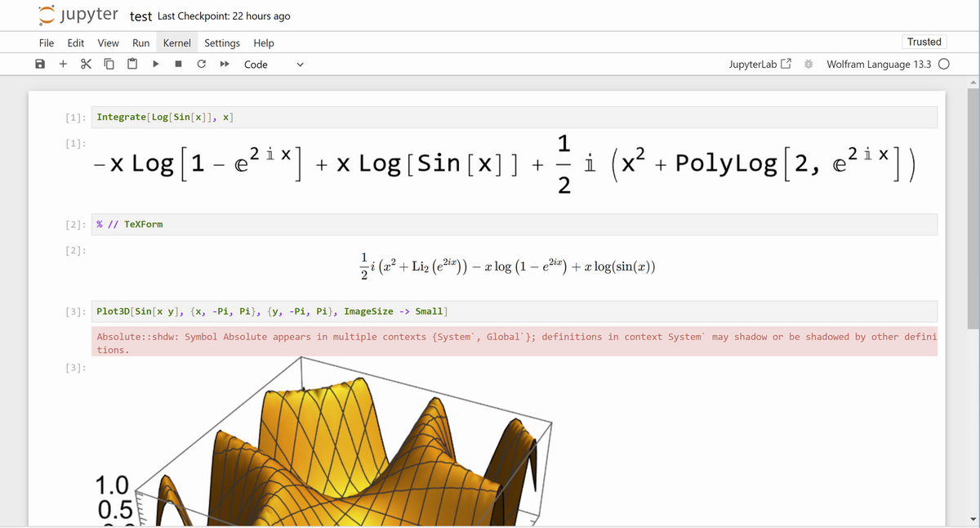Save the notebook using the save icon
Viewport: 980px width, 528px height.
(x=42, y=64)
